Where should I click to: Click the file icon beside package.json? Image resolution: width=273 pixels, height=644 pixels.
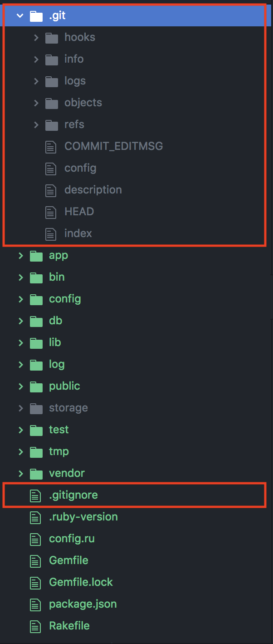tap(35, 604)
